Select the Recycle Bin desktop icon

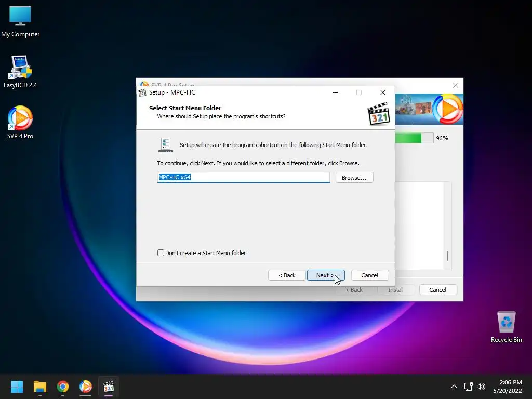506,327
